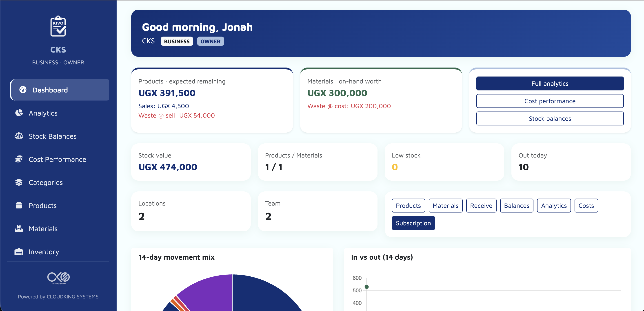
Task: Click the 14-day movement mix heading
Action: coord(176,257)
